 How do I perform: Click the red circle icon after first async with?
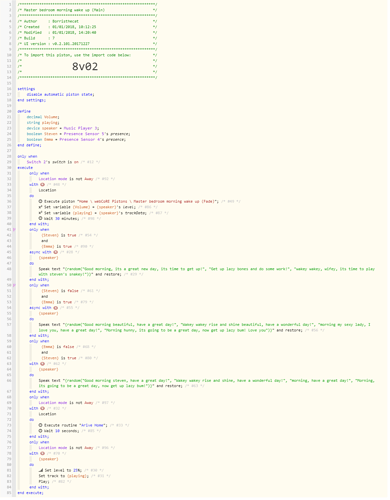click(x=56, y=253)
